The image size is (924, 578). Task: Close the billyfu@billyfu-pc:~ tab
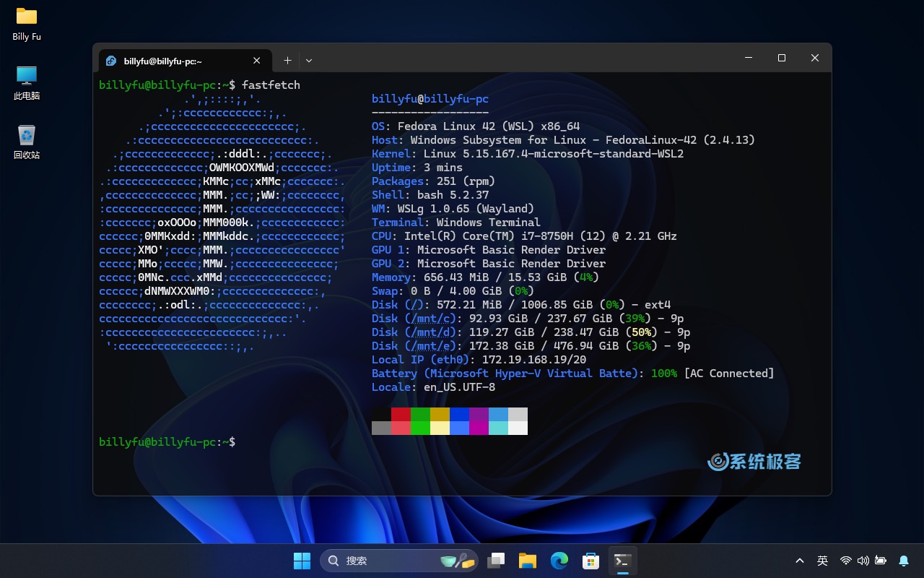[x=256, y=61]
